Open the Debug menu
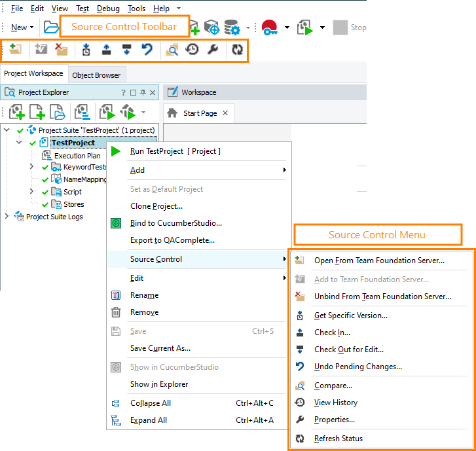The image size is (476, 451). point(108,9)
